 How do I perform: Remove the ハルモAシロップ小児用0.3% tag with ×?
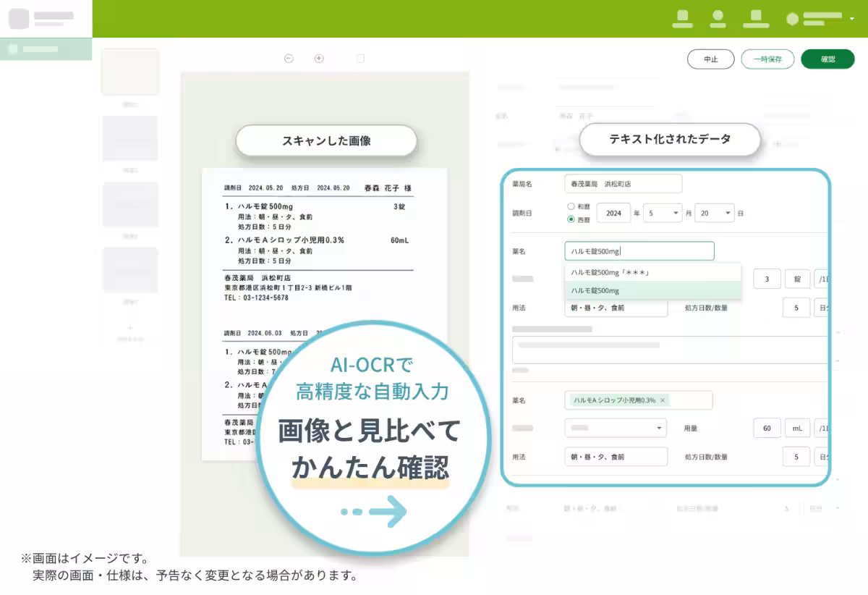(x=663, y=400)
